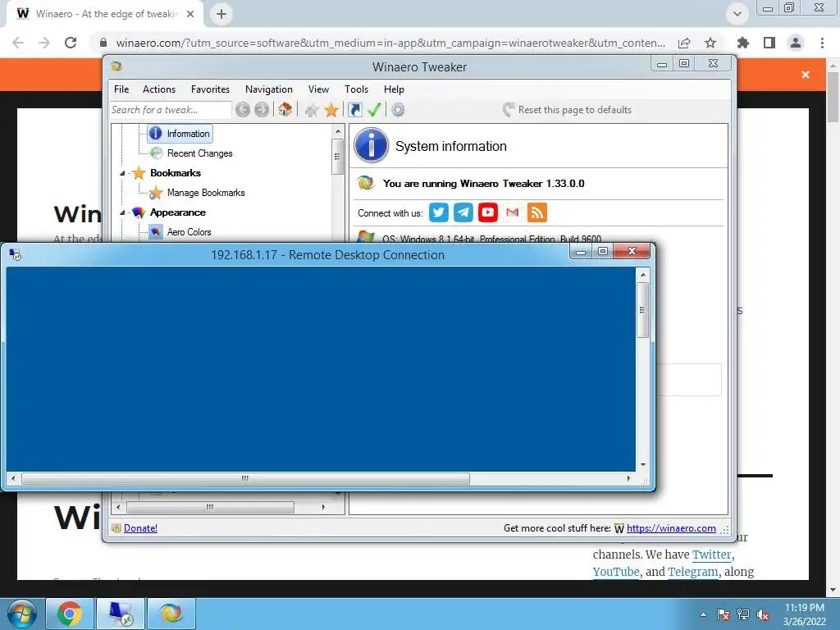Select Aero Colors tree item

pos(180,232)
